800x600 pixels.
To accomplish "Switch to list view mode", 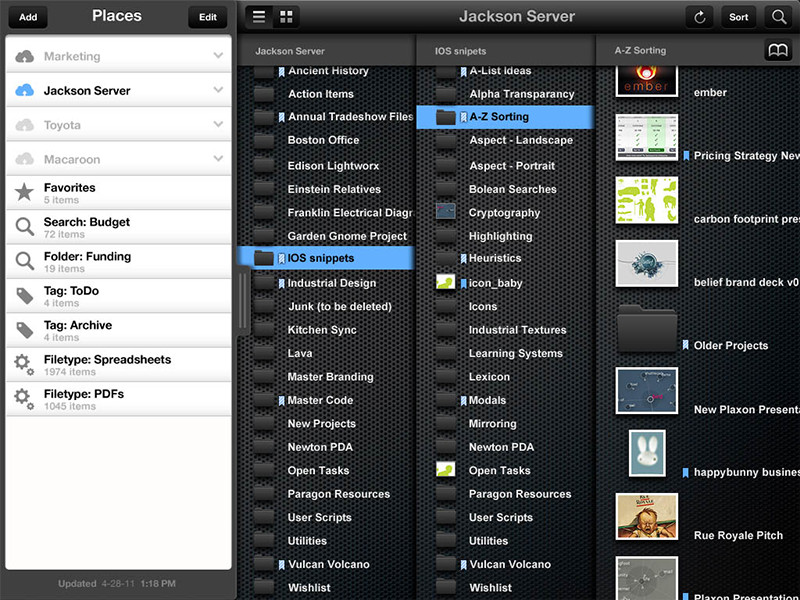I will [259, 17].
